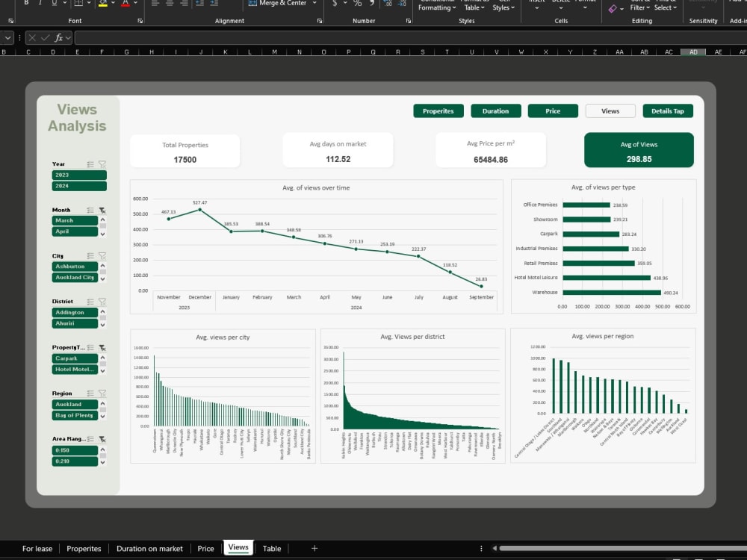Toggle multi-select on Area Range slicer

click(x=90, y=439)
